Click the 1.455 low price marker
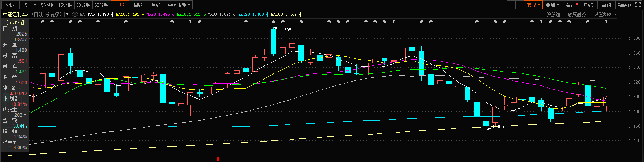The width and height of the screenshot is (644, 162). (x=498, y=126)
